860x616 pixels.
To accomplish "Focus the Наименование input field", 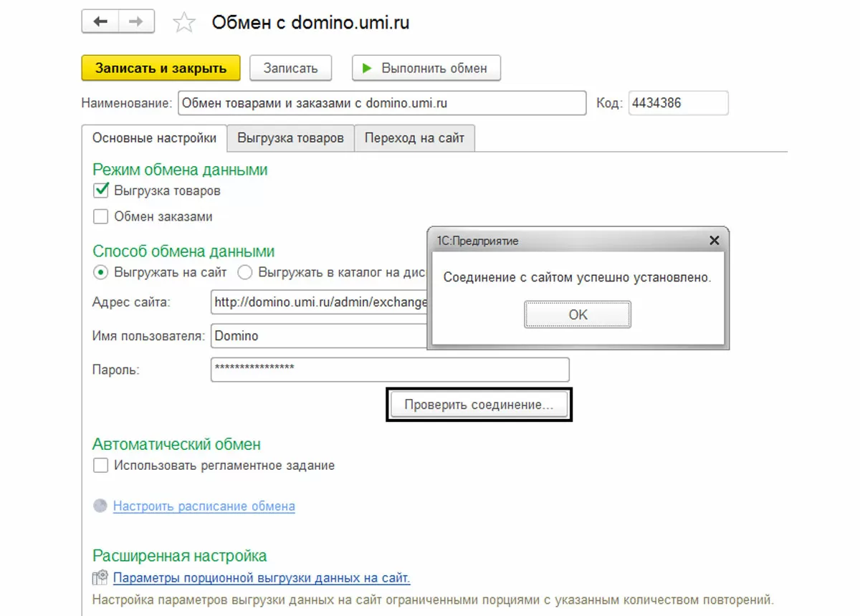I will (x=381, y=103).
